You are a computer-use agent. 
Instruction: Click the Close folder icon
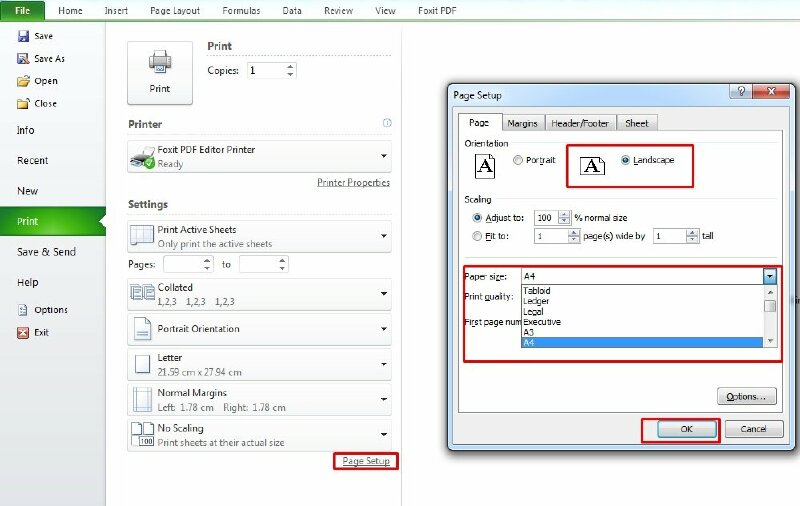23,104
